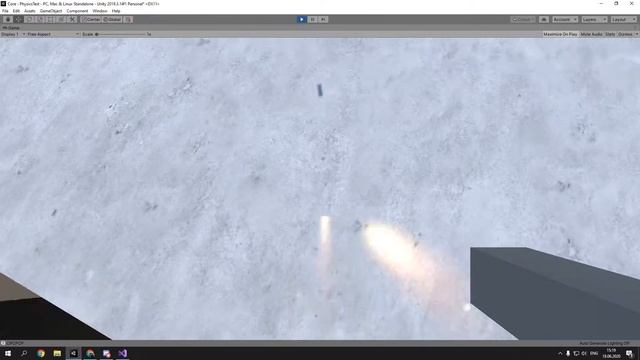Select the Rotate tool in toolbar
The image size is (640, 360).
pyautogui.click(x=29, y=19)
